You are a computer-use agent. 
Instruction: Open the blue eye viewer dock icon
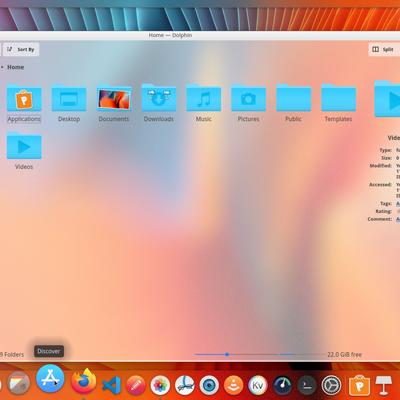[209, 385]
